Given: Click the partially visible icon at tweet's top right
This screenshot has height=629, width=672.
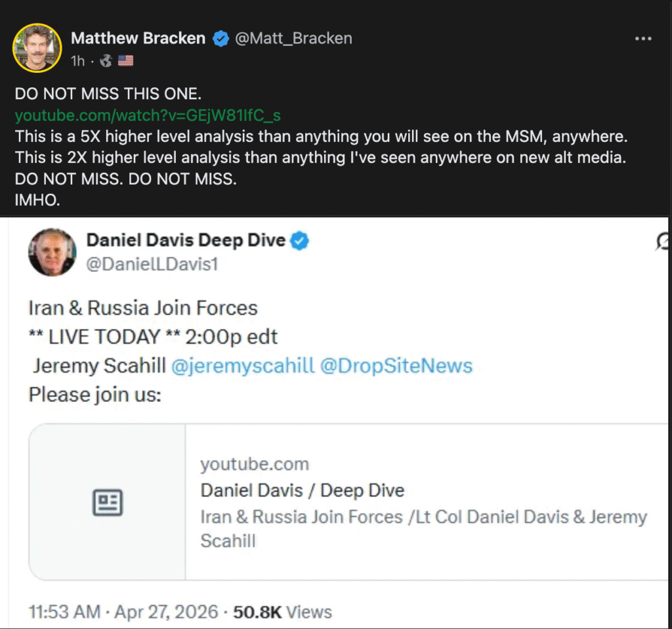Looking at the screenshot, I should tap(663, 242).
